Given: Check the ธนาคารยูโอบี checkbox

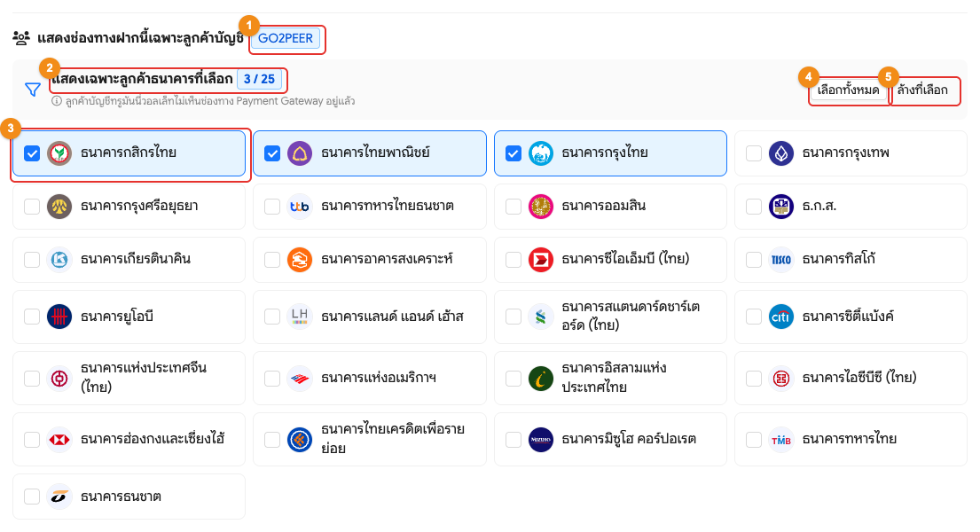Looking at the screenshot, I should (x=32, y=317).
